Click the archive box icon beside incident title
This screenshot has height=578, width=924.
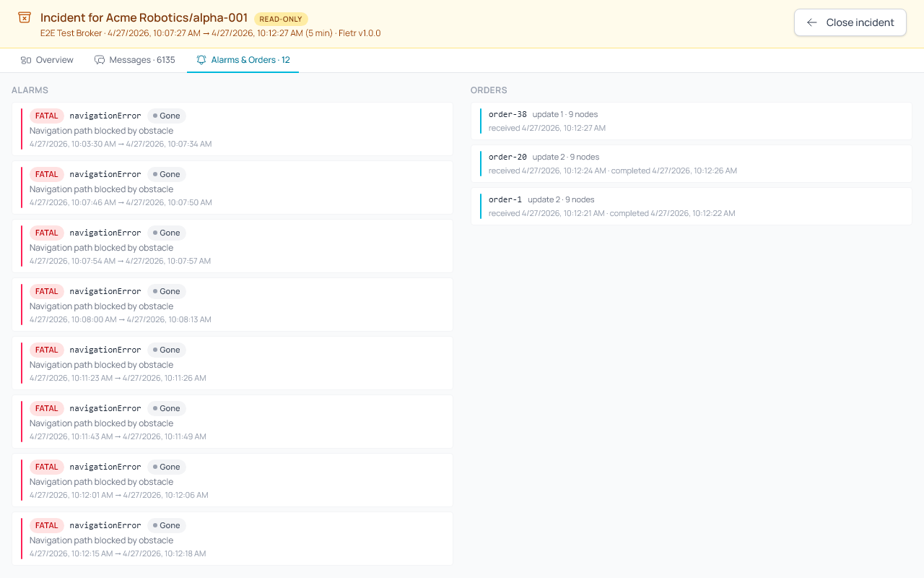click(x=25, y=18)
